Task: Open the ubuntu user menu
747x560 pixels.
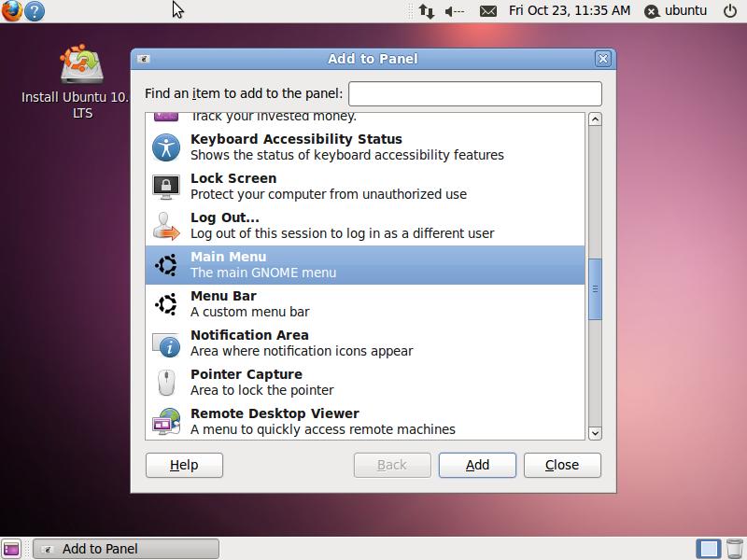Action: point(675,10)
